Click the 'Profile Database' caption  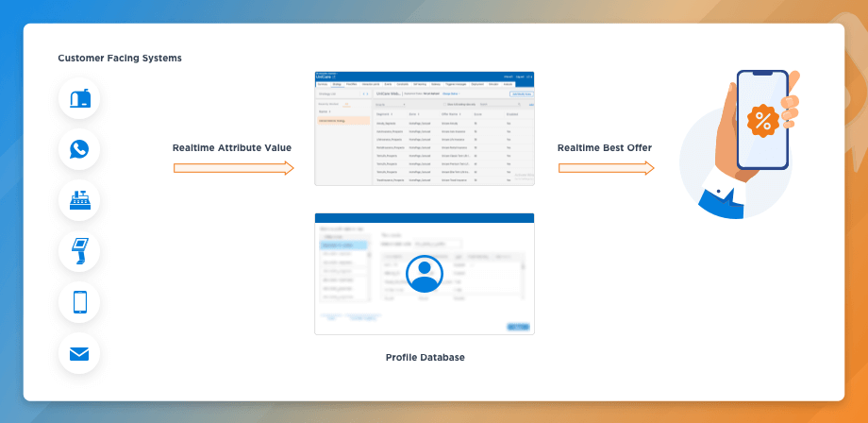click(426, 358)
